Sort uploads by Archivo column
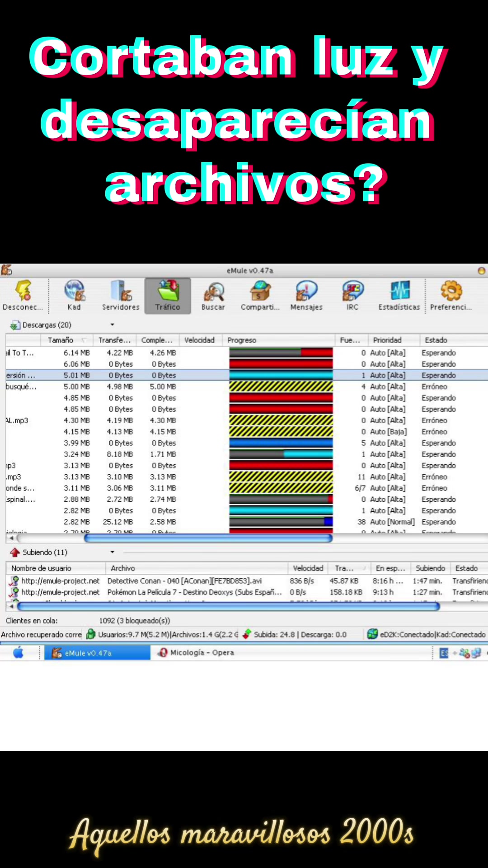The image size is (488, 868). click(x=197, y=568)
